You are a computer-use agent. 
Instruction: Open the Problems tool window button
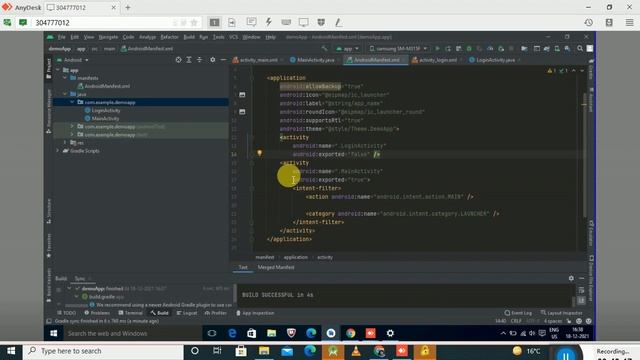[x=97, y=313]
